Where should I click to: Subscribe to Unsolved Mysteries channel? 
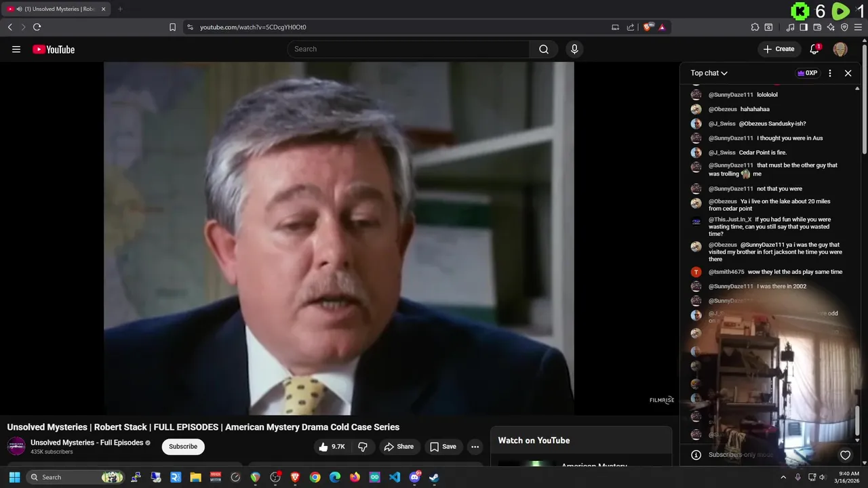183,447
